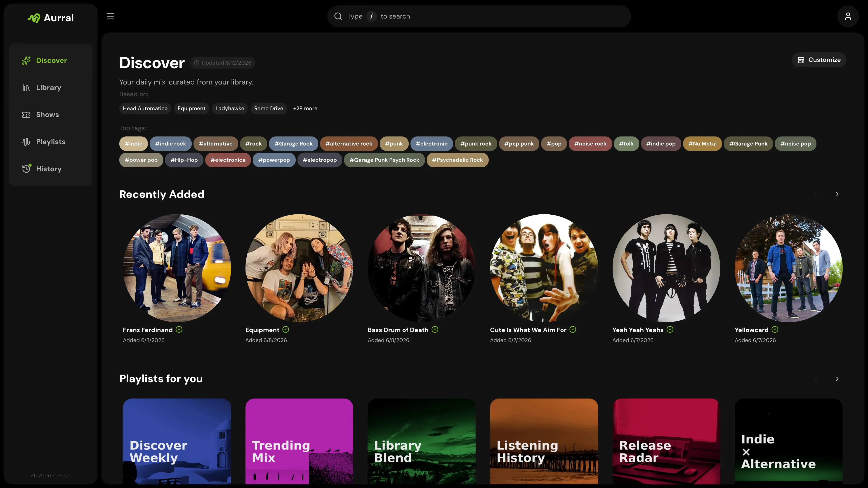Click the History clock icon
868x488 pixels.
pyautogui.click(x=26, y=168)
